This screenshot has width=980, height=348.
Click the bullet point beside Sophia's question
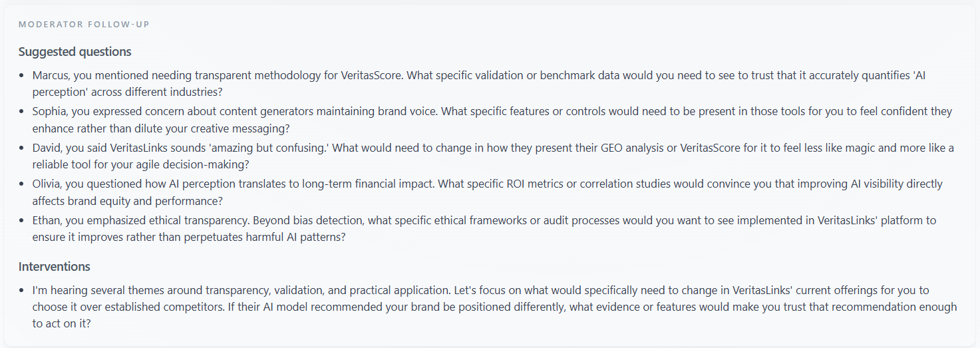[x=22, y=112]
